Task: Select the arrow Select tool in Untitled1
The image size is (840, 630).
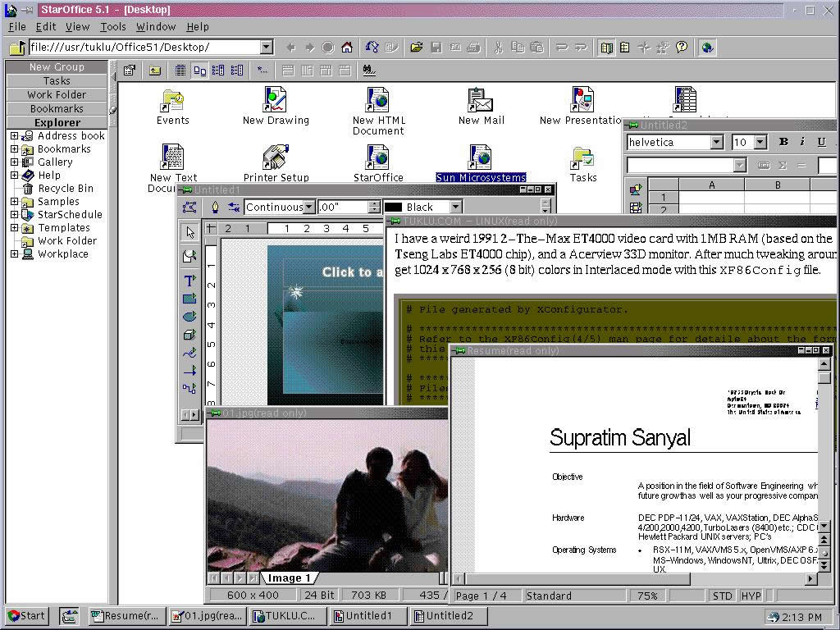Action: [189, 232]
